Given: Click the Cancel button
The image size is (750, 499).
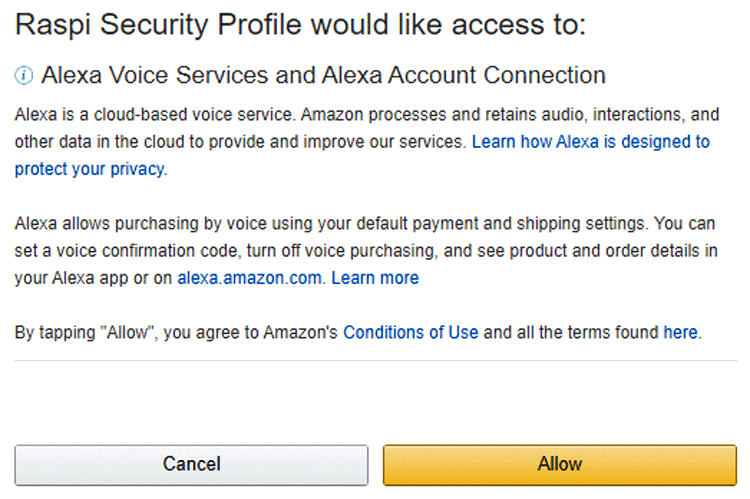Looking at the screenshot, I should (x=191, y=464).
